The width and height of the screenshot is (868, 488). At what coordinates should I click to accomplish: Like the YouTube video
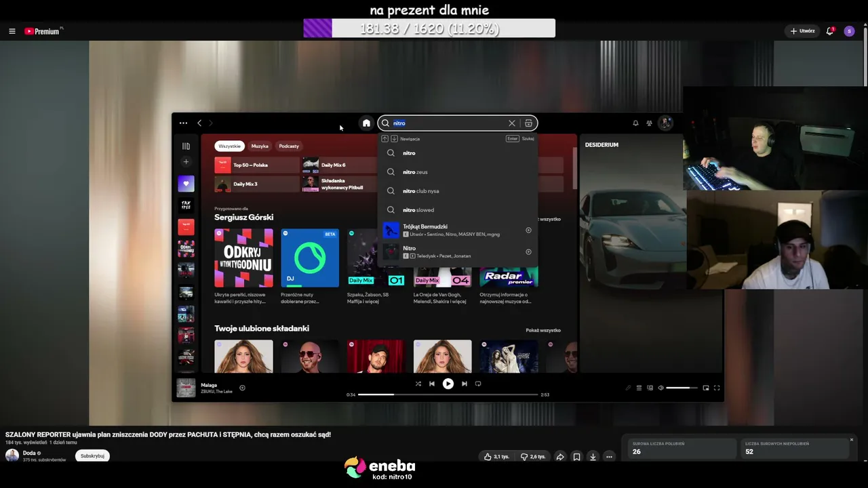click(497, 457)
